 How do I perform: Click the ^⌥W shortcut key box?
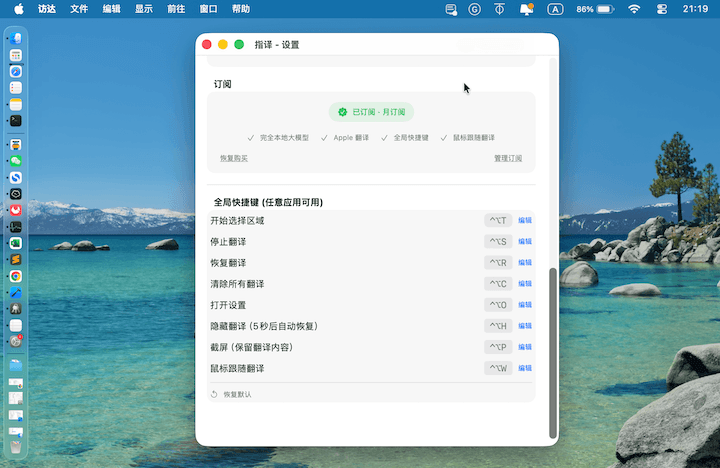(x=498, y=368)
